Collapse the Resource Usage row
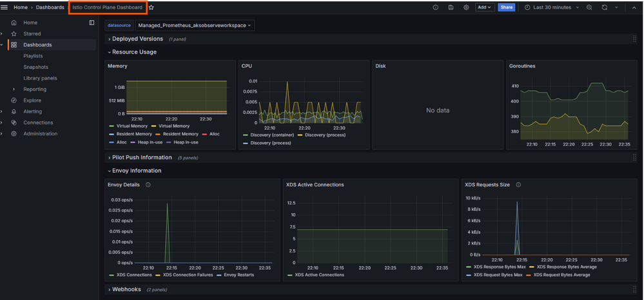This screenshot has height=300, width=644. click(x=133, y=52)
